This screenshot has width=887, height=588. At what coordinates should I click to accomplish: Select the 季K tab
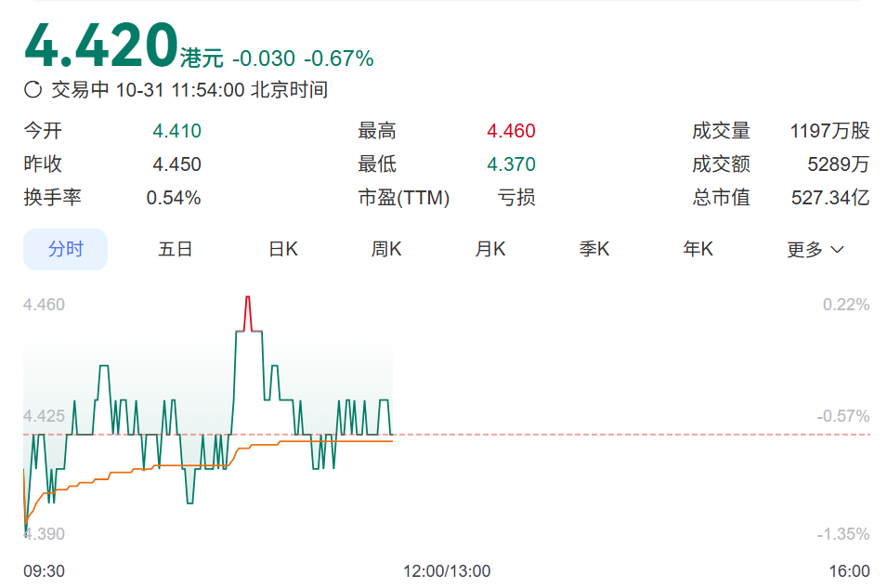point(594,249)
